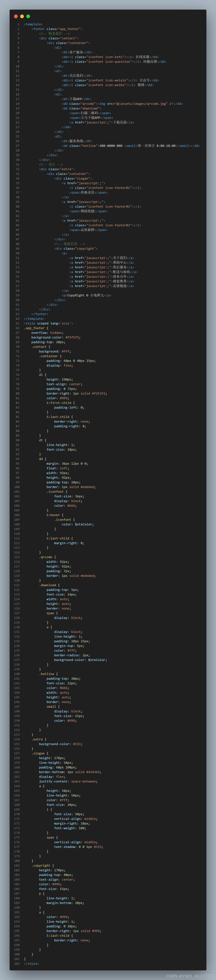This screenshot has width=216, height=980.
Task: Select the 关注我们 dt line
Action: [77, 76]
